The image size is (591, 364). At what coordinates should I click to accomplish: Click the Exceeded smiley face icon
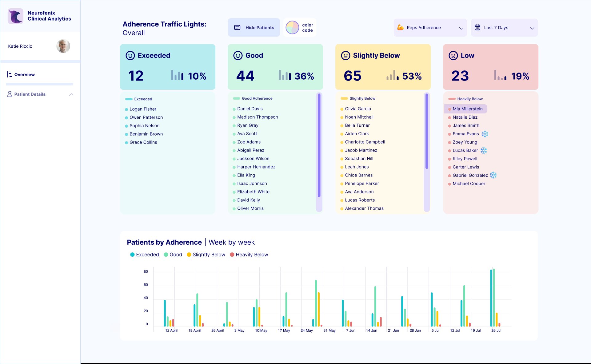[x=130, y=55]
